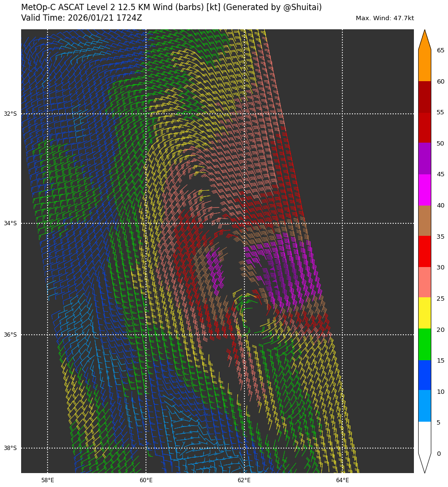Click the Max. Wind 47.7kt label
448x487 pixels.
[385, 18]
